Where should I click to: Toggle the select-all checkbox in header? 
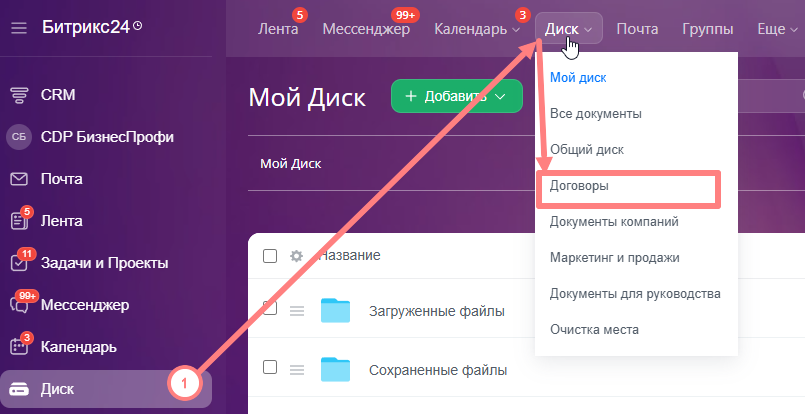270,256
